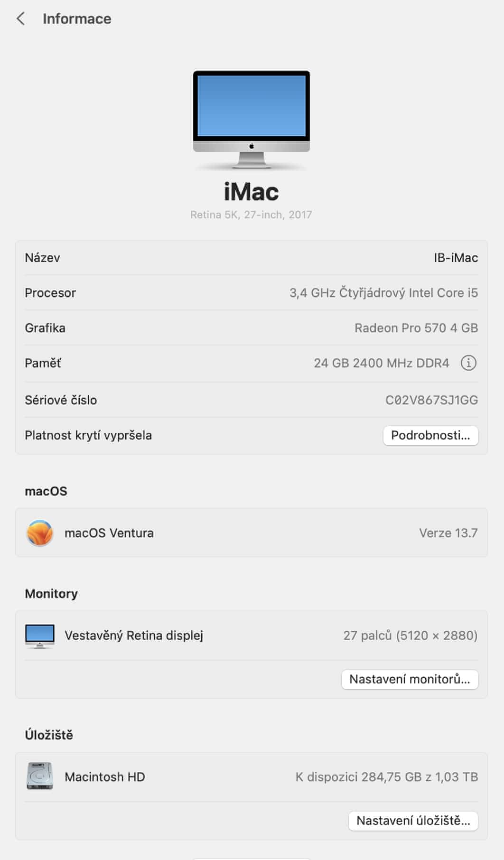
Task: Go back using the chevron arrow
Action: click(x=20, y=19)
